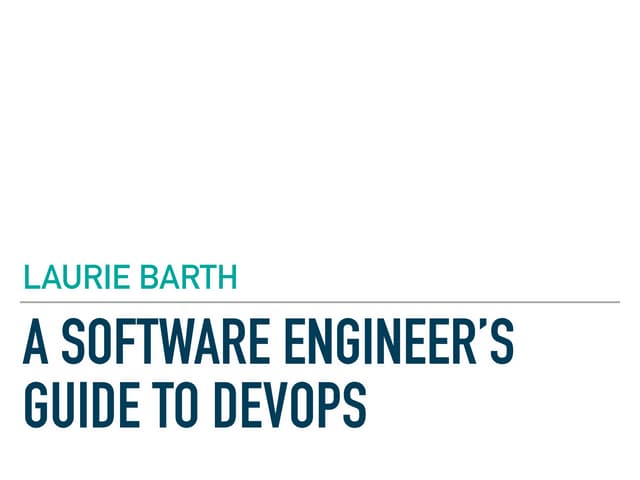Click the final "S" in DEVOPS
Screen dimensions: 640x480
tap(353, 406)
